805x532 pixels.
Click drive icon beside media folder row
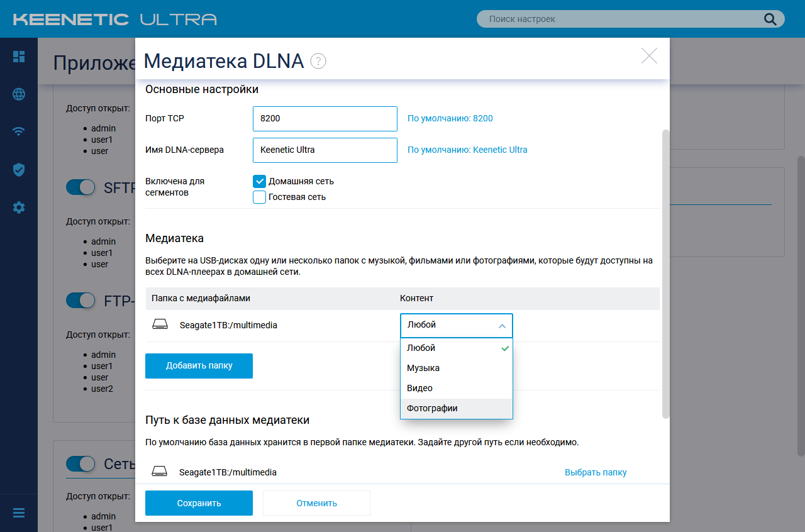(x=160, y=324)
